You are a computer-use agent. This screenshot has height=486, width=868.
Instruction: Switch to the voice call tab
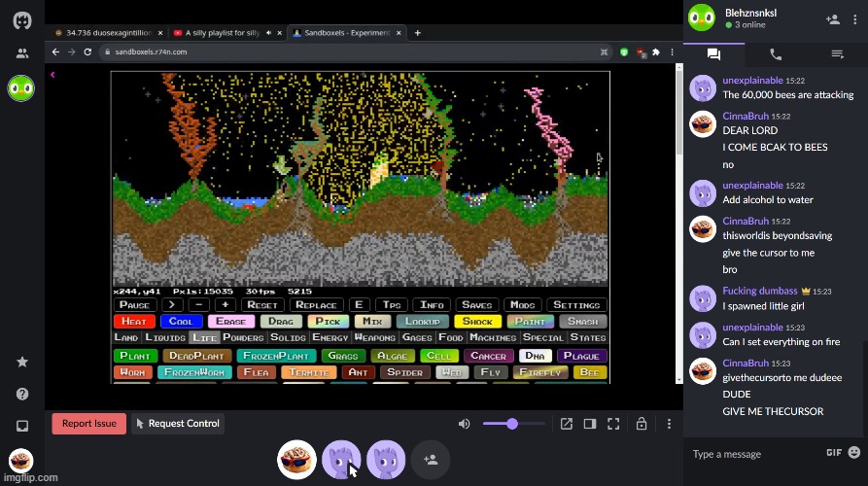click(776, 54)
